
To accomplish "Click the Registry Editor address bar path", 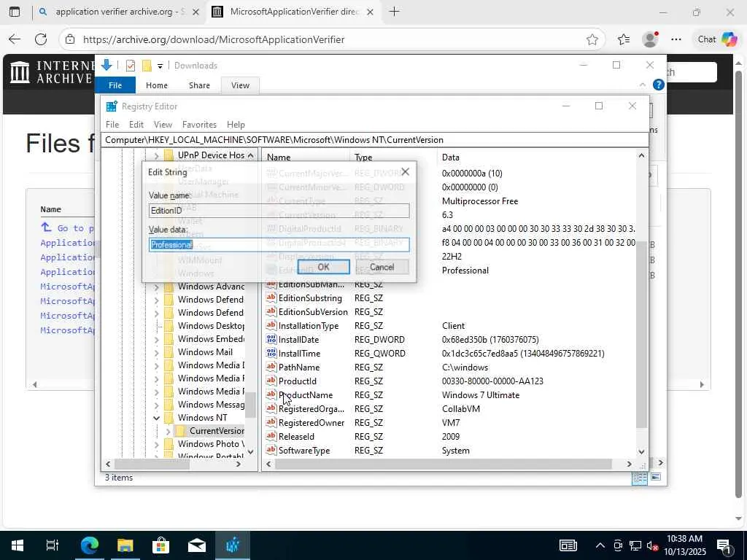I will tap(374, 140).
